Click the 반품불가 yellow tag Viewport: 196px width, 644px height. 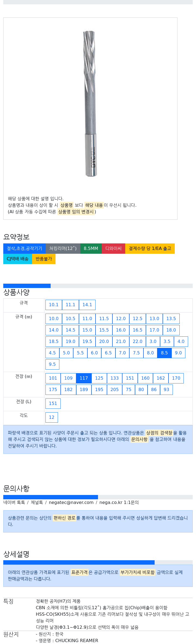point(44,259)
